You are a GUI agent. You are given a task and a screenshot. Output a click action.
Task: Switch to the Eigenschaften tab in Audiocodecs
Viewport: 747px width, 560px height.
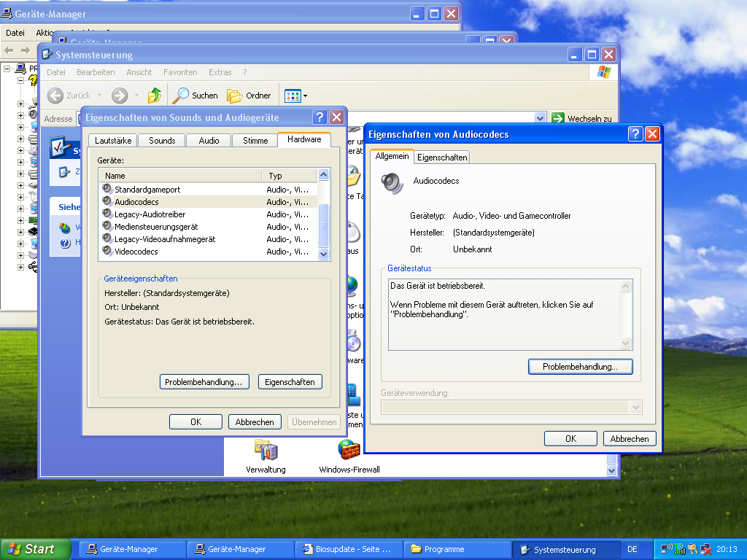pyautogui.click(x=442, y=157)
